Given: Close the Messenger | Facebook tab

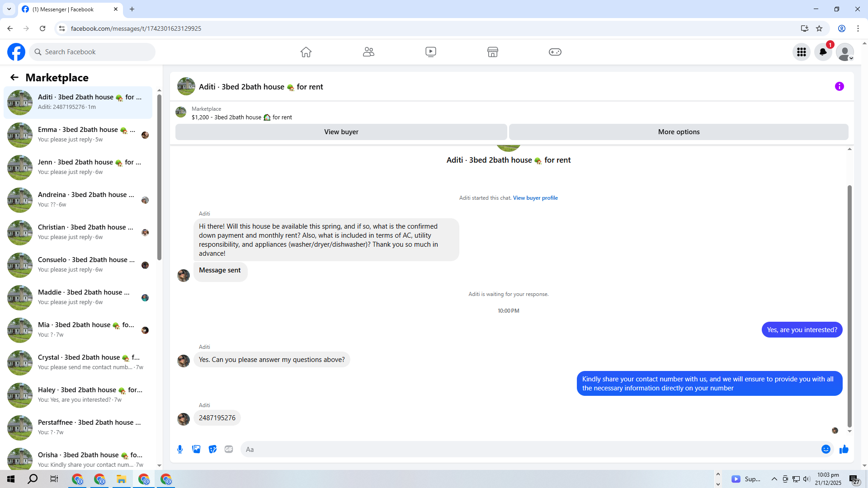Looking at the screenshot, I should coord(116,9).
